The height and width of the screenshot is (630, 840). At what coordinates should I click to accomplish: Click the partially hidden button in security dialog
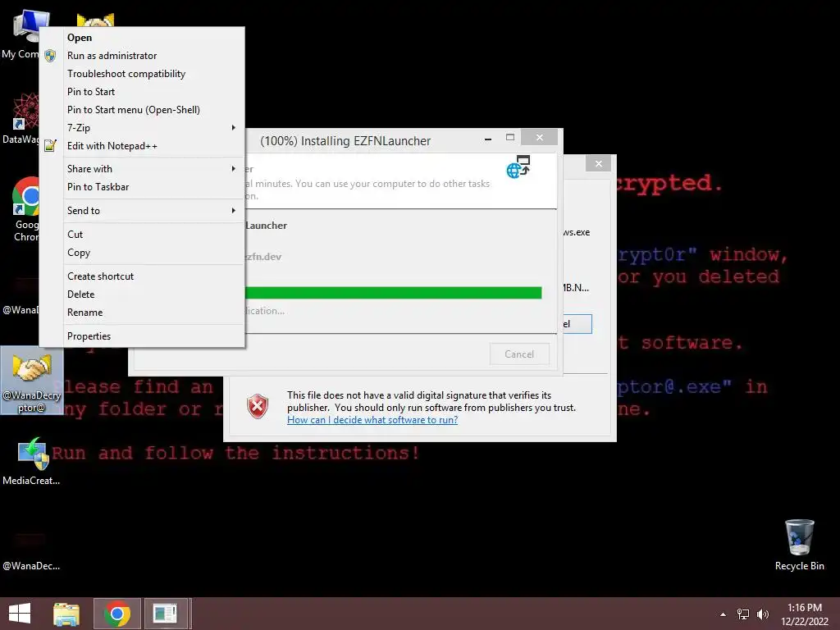click(x=577, y=324)
